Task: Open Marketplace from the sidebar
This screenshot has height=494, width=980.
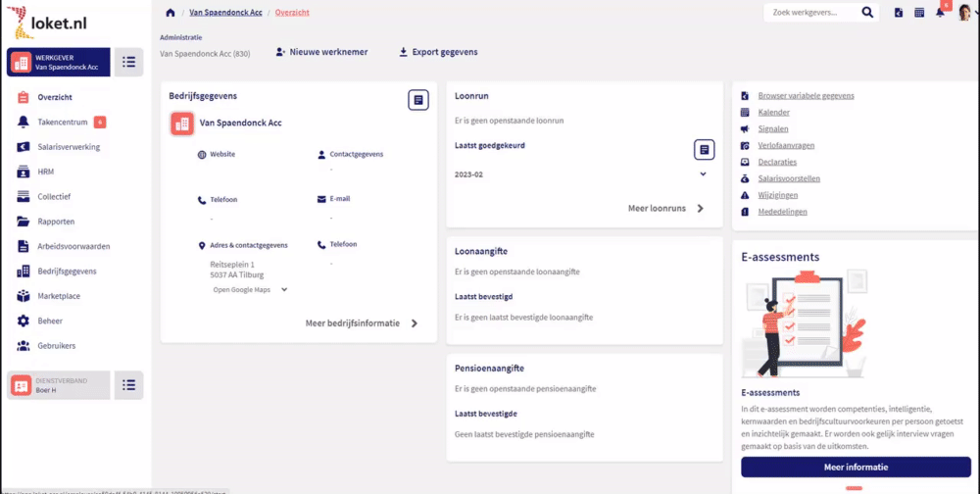Action: (59, 296)
